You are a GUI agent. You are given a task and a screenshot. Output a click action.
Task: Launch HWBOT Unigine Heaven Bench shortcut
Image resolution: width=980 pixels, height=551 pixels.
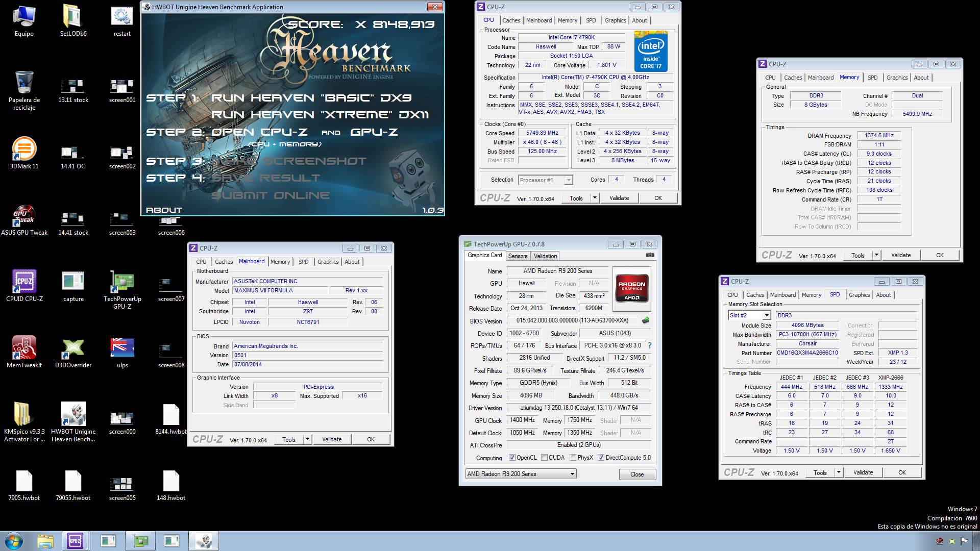pyautogui.click(x=73, y=422)
